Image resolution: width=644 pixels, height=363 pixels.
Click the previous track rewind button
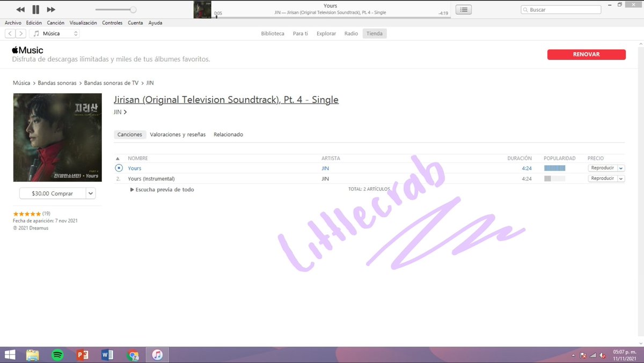(20, 10)
